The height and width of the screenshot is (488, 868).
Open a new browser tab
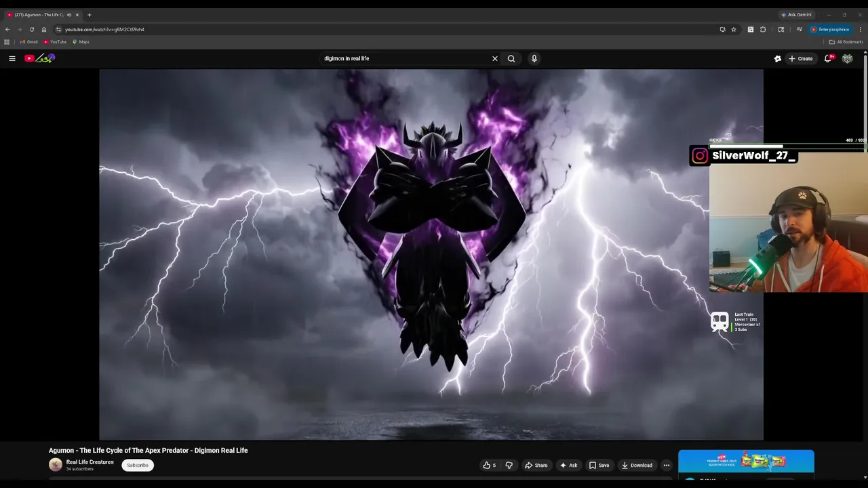click(90, 14)
